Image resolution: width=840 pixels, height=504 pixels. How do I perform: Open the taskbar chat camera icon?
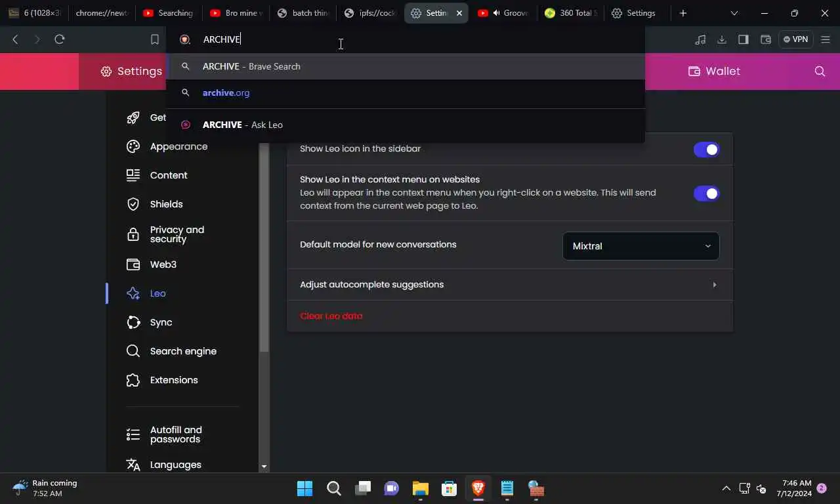point(392,488)
